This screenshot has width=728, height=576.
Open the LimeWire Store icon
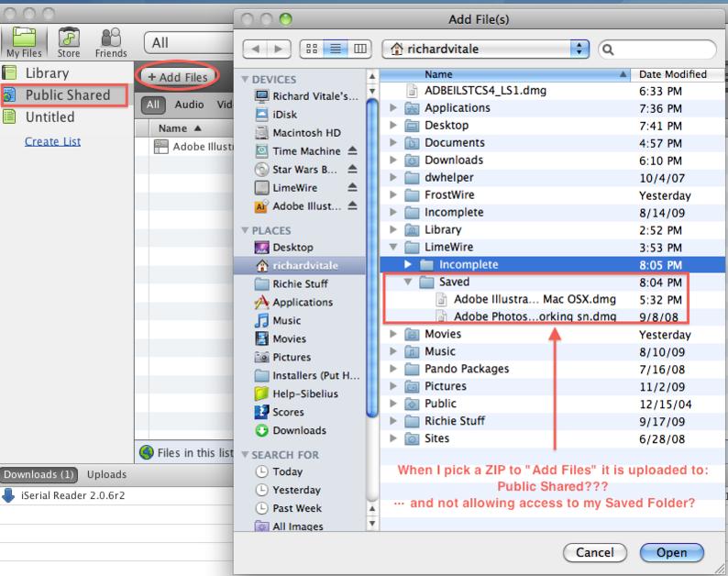click(68, 40)
